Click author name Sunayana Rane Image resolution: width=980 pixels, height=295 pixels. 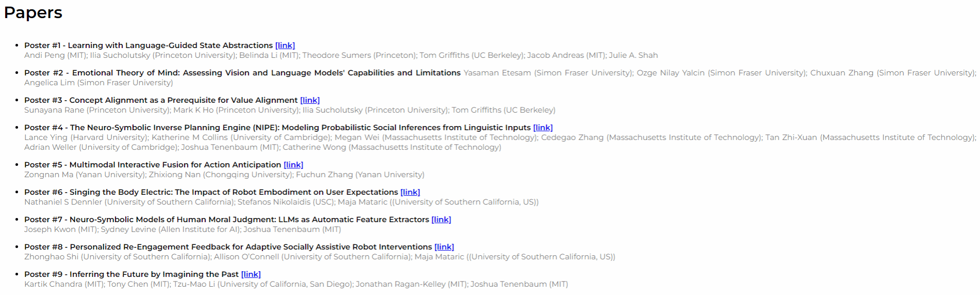coord(54,110)
